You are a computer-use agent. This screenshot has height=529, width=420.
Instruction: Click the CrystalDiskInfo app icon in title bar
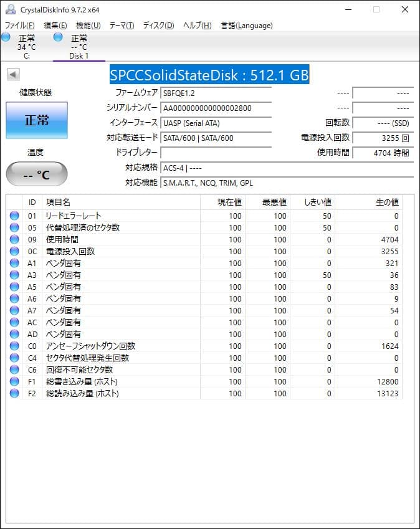[x=11, y=9]
